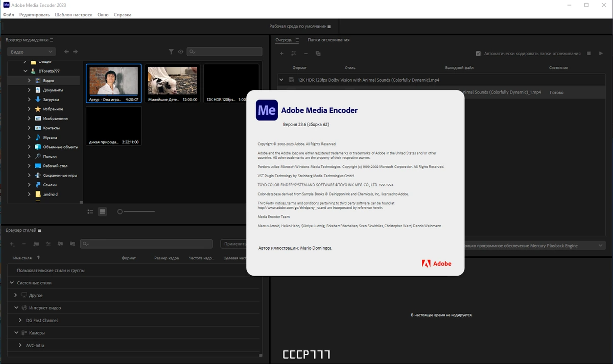Collapse the Камеры preset group

point(16,333)
